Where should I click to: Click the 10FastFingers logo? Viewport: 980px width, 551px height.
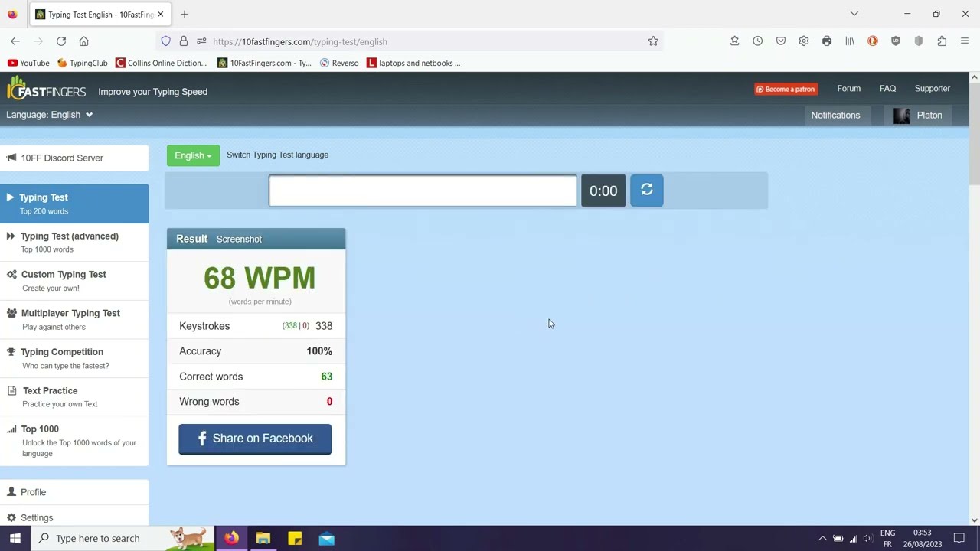[46, 90]
